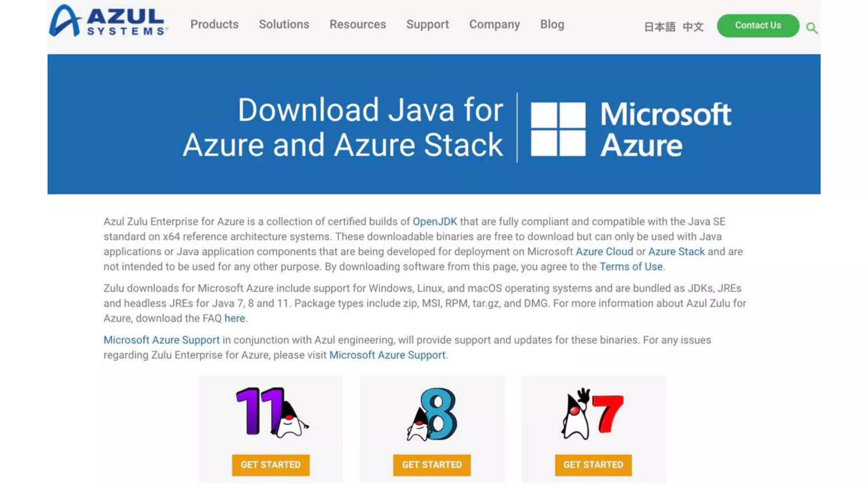Follow the OpenJDK link in paragraph
The image size is (868, 488).
tap(435, 222)
